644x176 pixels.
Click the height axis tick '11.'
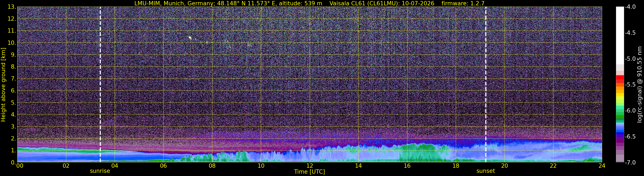pyautogui.click(x=12, y=31)
